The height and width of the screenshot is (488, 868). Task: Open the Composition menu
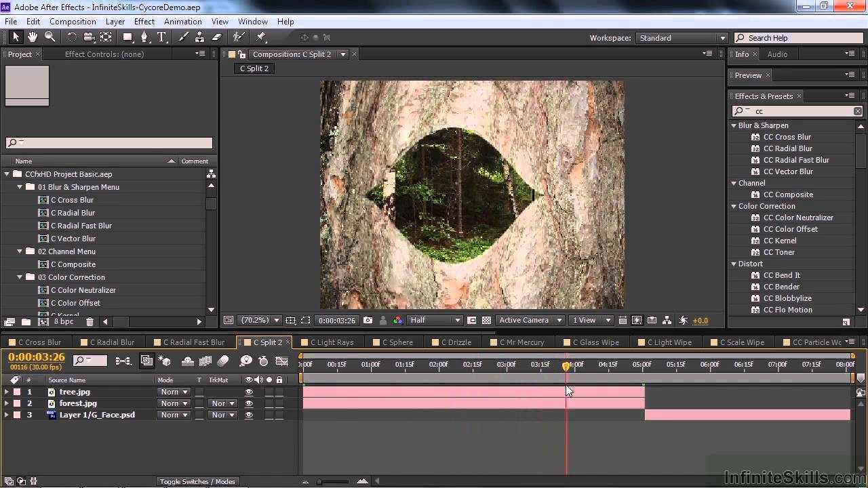pos(73,22)
